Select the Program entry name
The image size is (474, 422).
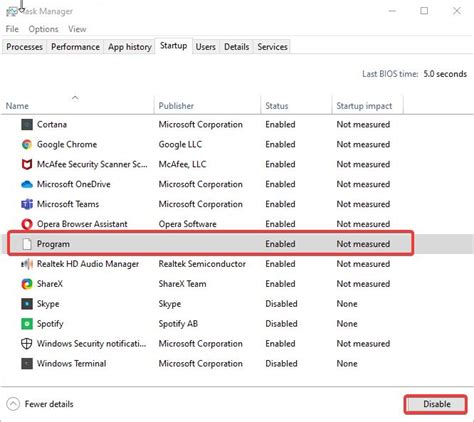click(53, 244)
